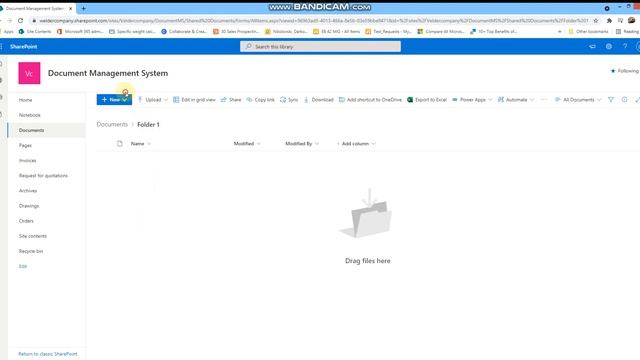640x360 pixels.
Task: Open the toolbar overflow ellipsis menu
Action: [544, 100]
